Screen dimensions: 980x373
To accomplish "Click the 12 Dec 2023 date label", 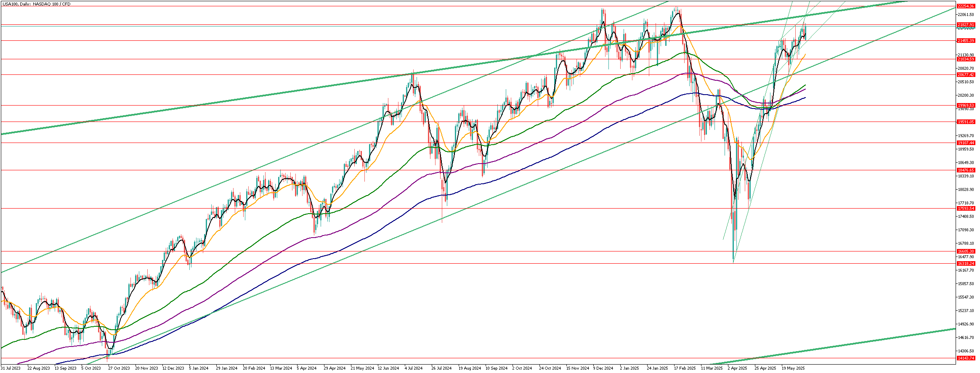I will [x=173, y=368].
